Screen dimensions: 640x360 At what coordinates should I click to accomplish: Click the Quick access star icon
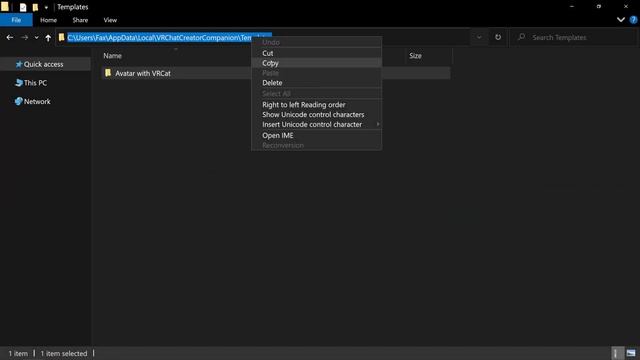click(18, 64)
